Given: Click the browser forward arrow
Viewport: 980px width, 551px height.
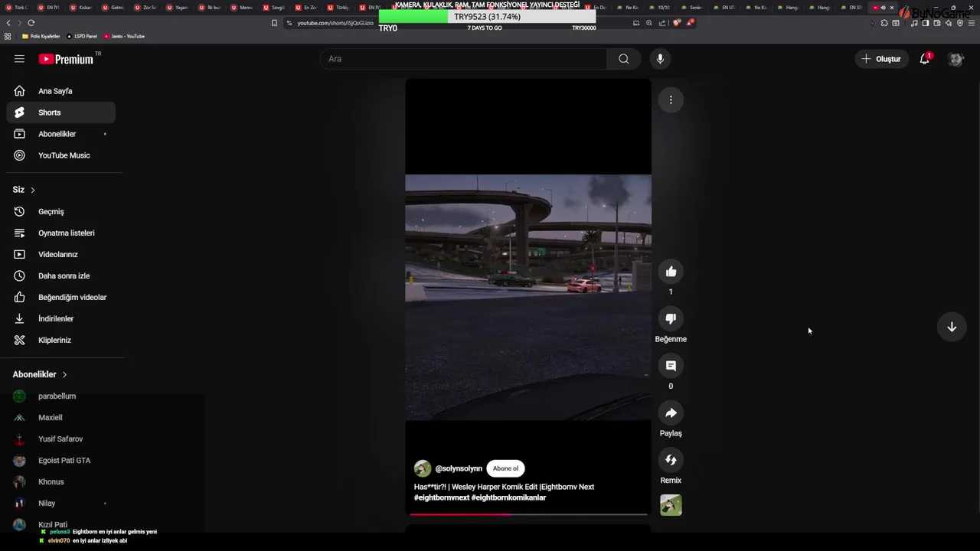Looking at the screenshot, I should coord(19,23).
